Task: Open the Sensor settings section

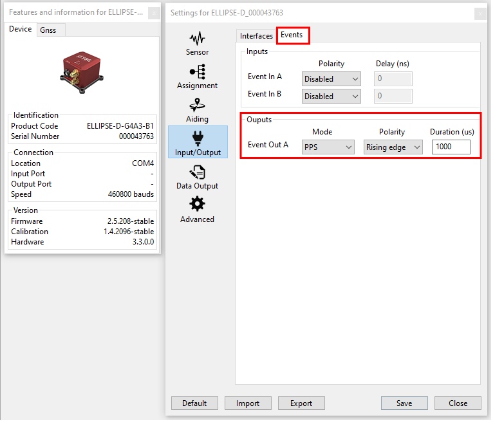Action: [197, 43]
